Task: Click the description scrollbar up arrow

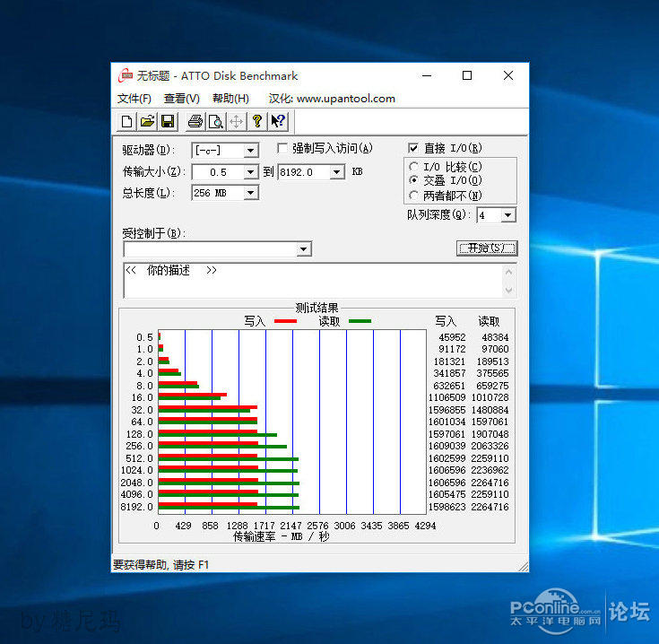Action: pyautogui.click(x=508, y=272)
